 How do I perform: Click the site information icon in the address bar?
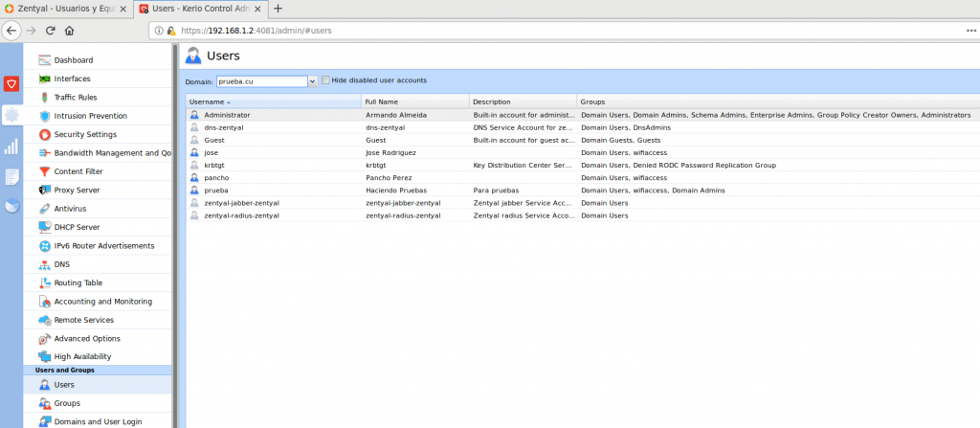point(159,30)
